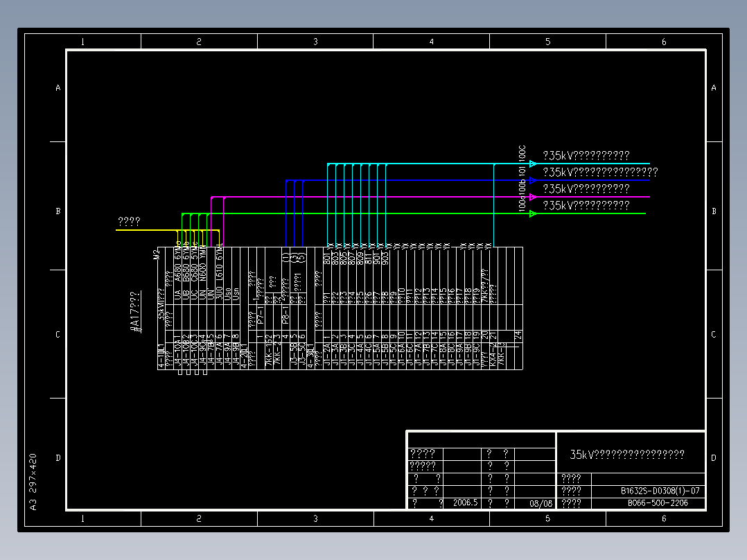Select the Uso label
The image size is (747, 560).
[228, 294]
